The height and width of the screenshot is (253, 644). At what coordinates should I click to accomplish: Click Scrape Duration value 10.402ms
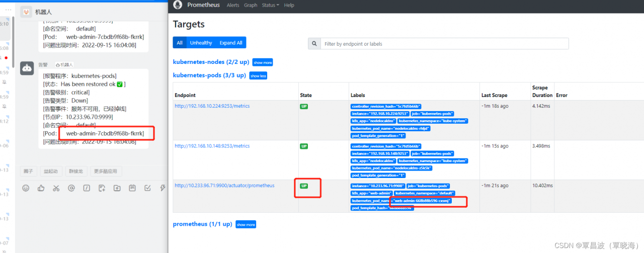pos(542,186)
